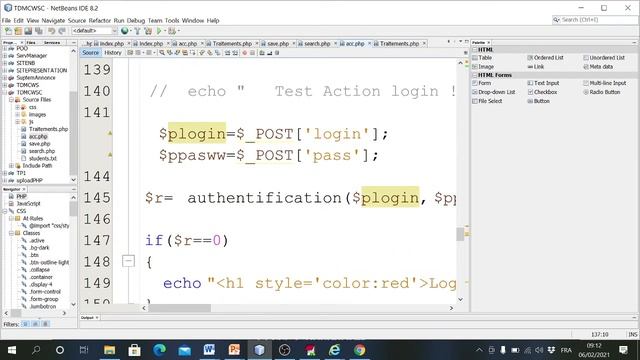Run the project with the green play icon
Image resolution: width=640 pixels, height=360 pixels.
[159, 31]
